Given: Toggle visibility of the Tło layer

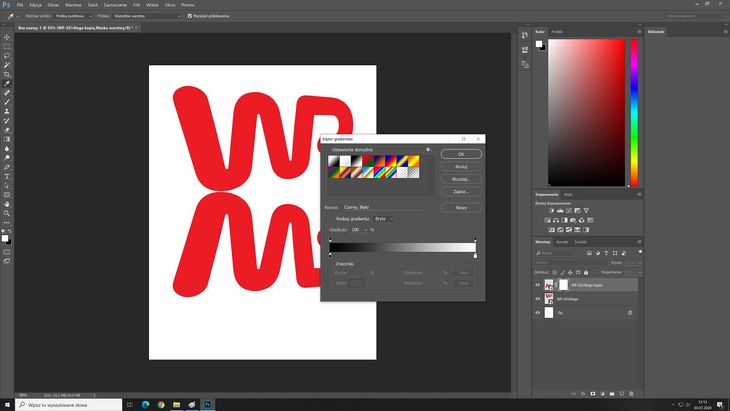Looking at the screenshot, I should [x=537, y=313].
